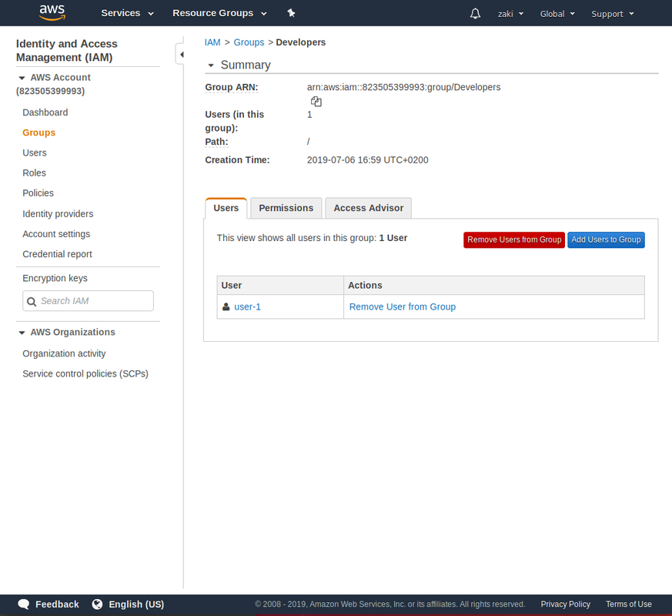Click the Feedback footer button
This screenshot has width=672, height=616.
pos(48,604)
